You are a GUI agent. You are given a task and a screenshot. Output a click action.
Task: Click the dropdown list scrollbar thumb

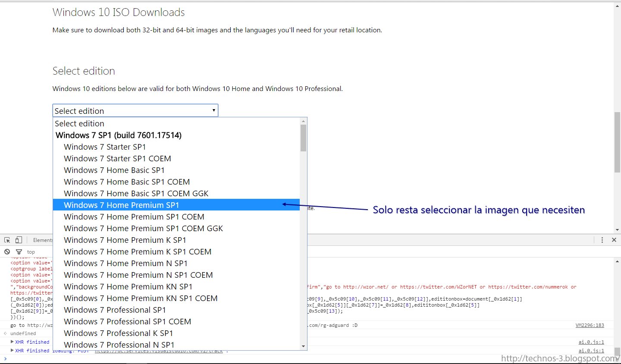point(303,138)
